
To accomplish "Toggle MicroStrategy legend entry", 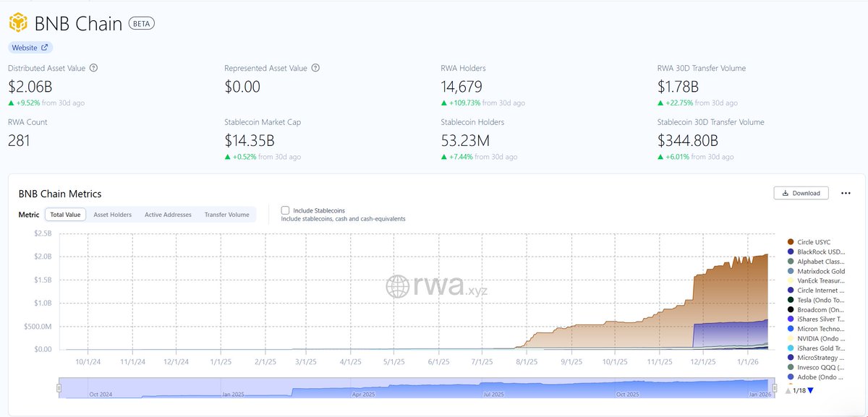I will 815,357.
